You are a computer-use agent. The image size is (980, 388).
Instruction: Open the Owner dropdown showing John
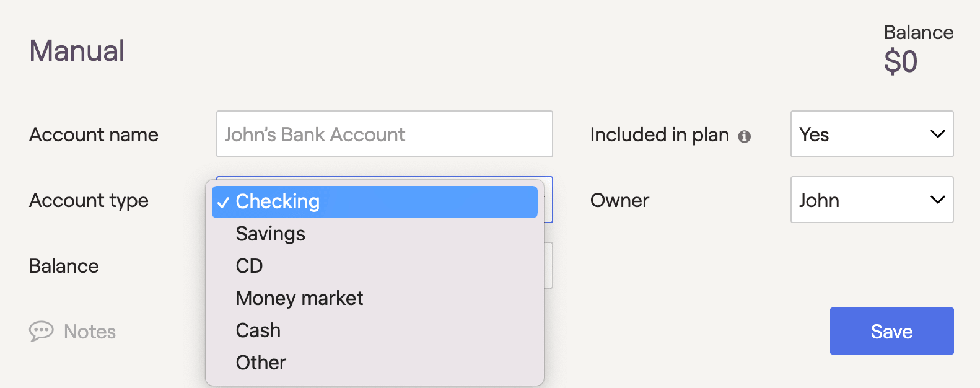coord(872,200)
